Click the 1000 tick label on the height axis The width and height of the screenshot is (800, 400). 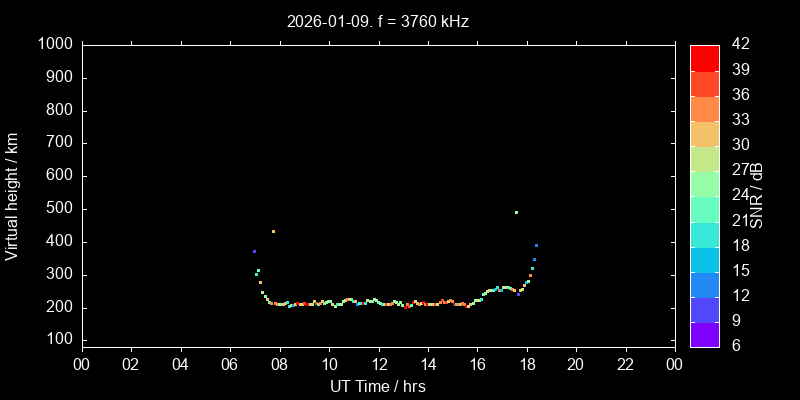[x=55, y=44]
